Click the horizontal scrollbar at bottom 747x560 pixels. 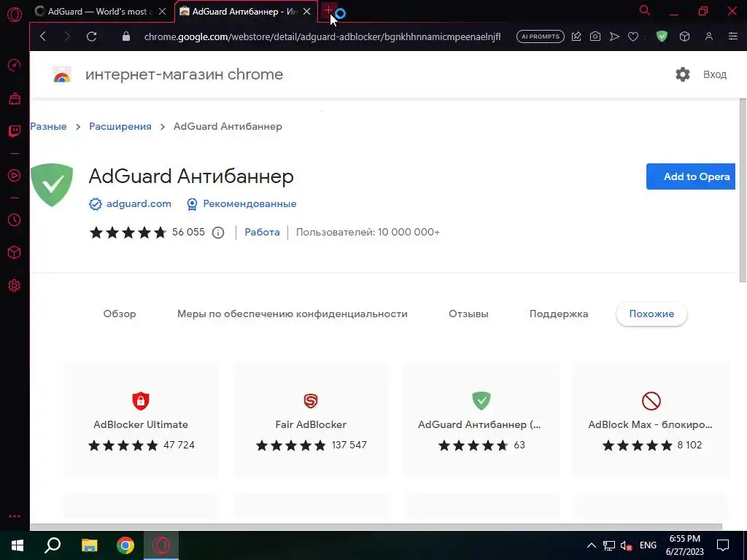point(376,526)
